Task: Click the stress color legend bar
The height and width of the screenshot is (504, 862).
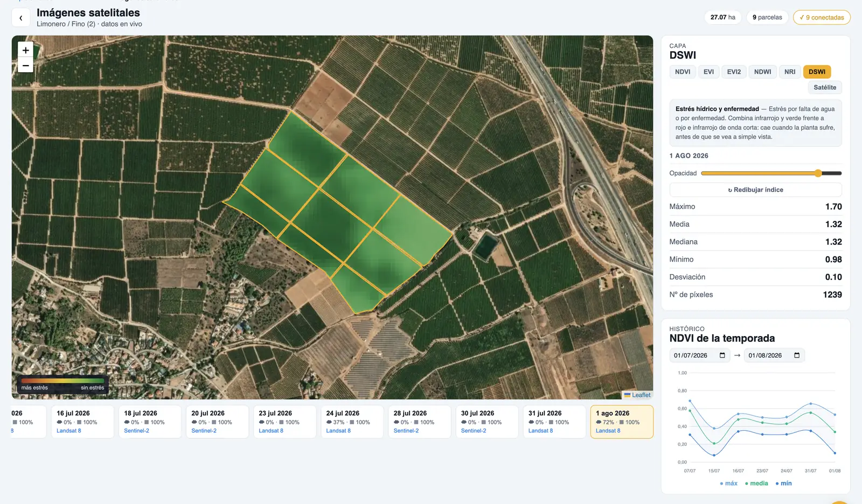Action: [63, 381]
